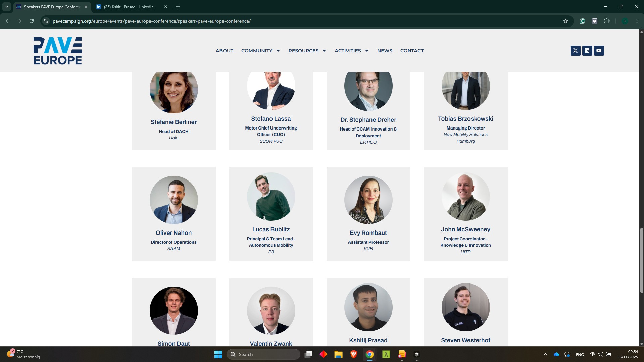
Task: Open the Contact menu item
Action: [x=412, y=51]
